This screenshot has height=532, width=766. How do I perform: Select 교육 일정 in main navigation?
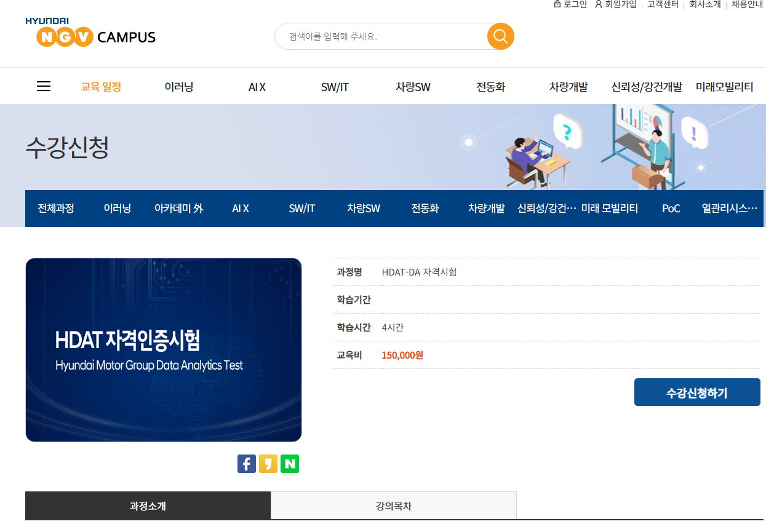(101, 87)
